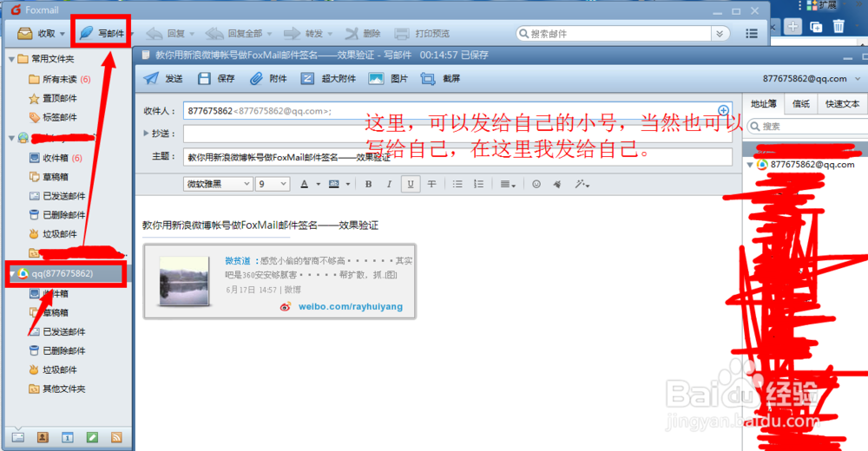Open the font size 9 dropdown
868x451 pixels.
pos(273,184)
